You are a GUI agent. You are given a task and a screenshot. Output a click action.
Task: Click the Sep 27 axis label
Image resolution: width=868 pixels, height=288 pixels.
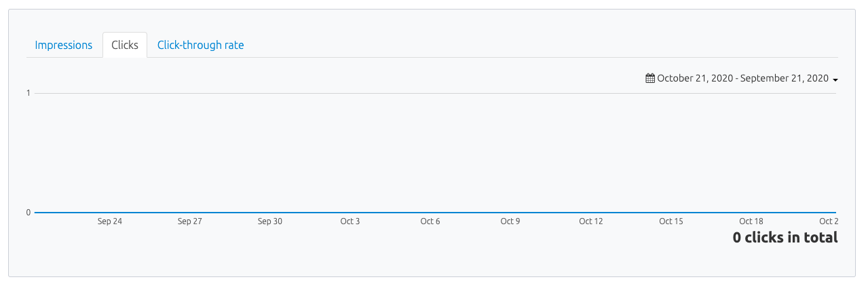pos(190,221)
